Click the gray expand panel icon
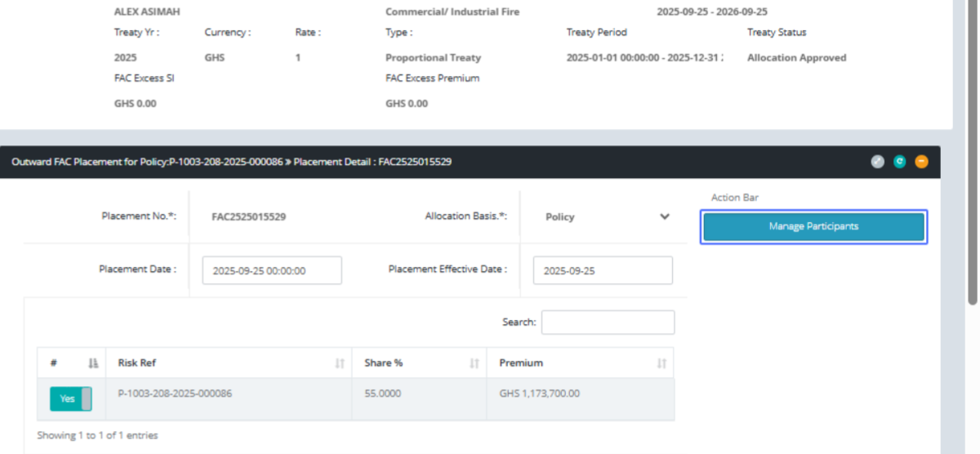Viewport: 980px width, 454px height. click(x=878, y=162)
